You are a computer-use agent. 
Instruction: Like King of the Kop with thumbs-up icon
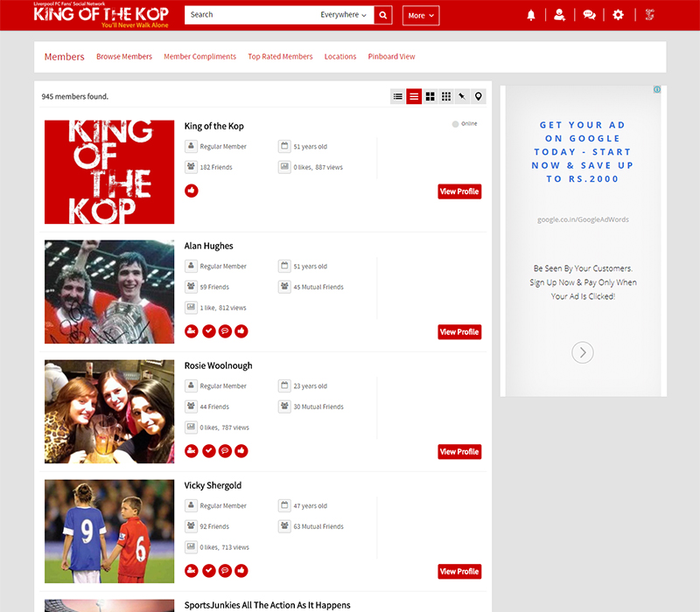pos(192,191)
